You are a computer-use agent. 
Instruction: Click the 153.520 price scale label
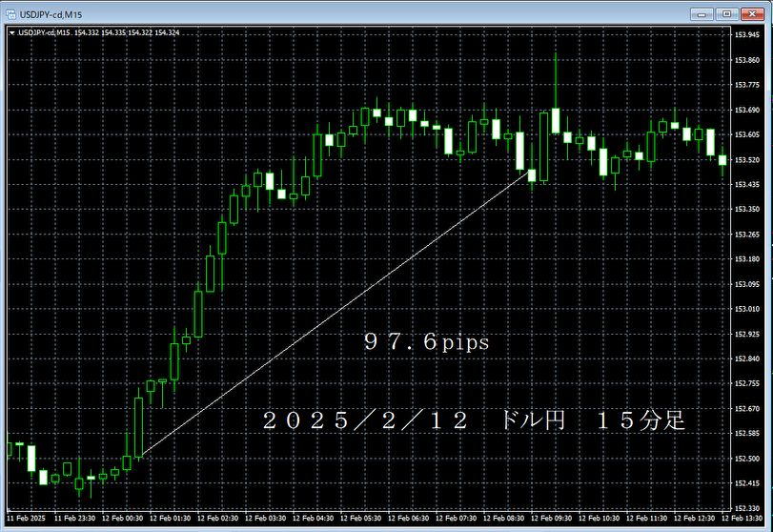(x=747, y=160)
